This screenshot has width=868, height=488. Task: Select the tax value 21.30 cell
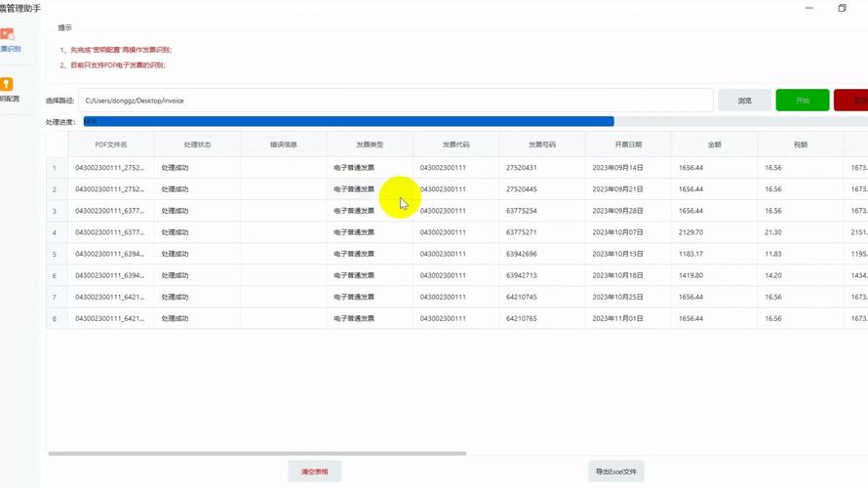coord(801,232)
